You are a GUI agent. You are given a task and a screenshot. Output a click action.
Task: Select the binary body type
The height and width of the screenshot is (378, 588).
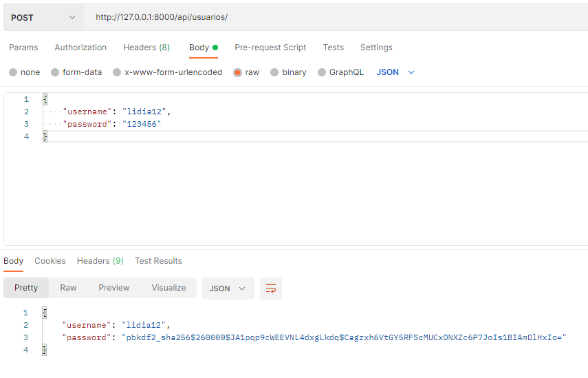click(288, 72)
